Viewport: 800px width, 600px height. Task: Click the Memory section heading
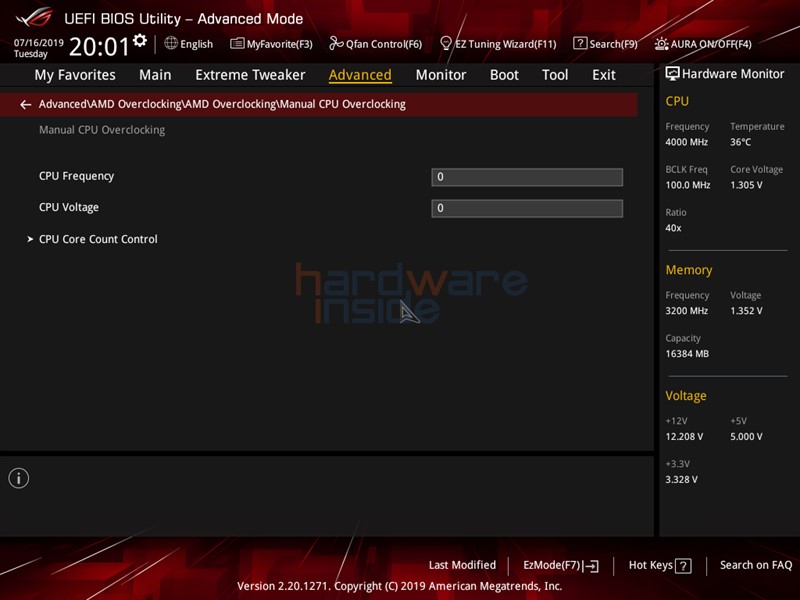pyautogui.click(x=689, y=270)
